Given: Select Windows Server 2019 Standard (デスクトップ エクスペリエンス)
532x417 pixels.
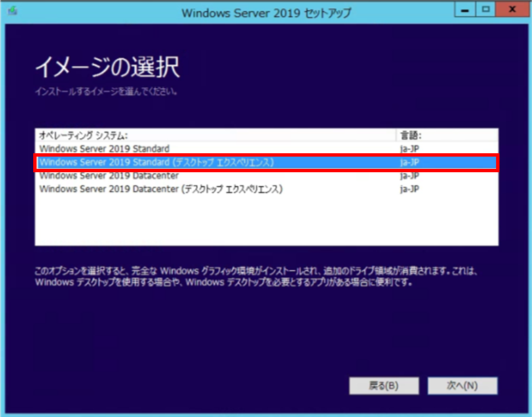Looking at the screenshot, I should pos(266,162).
